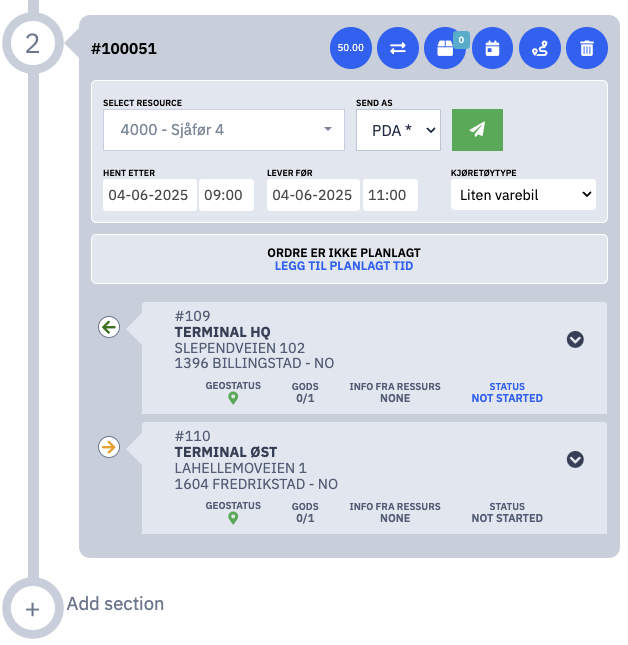Image resolution: width=628 pixels, height=645 pixels.
Task: Click the Hent etter 09:00 time field
Action: 226,195
